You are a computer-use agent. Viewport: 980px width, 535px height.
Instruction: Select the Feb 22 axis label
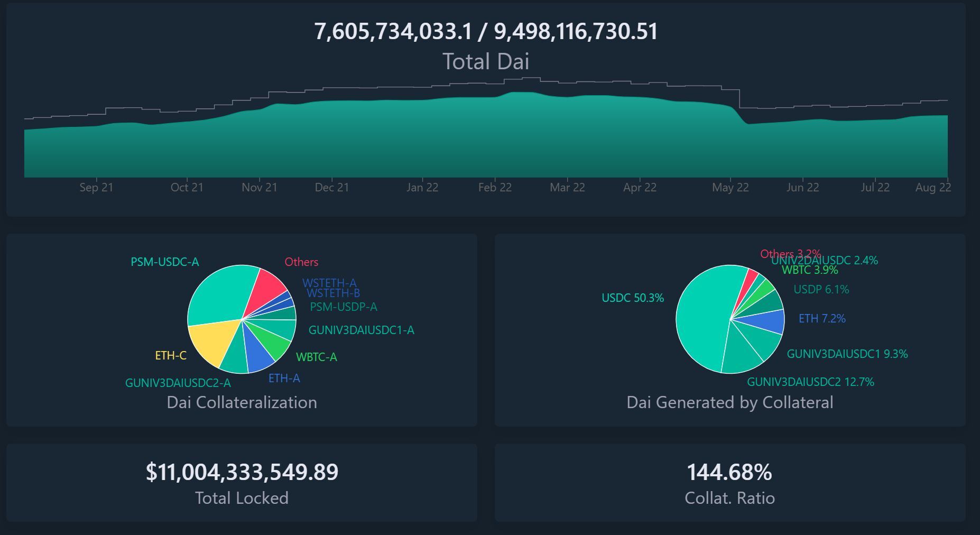pyautogui.click(x=495, y=187)
